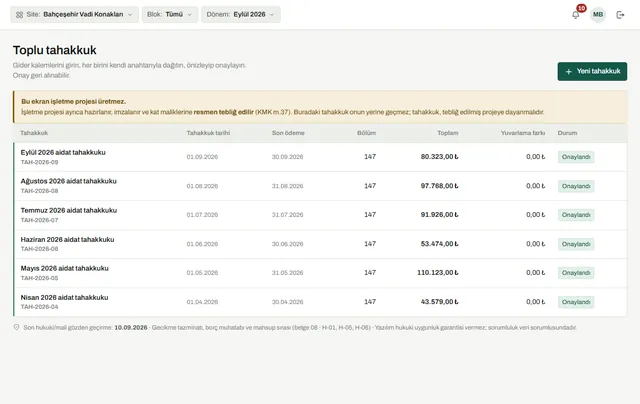Open Eylül 2026 aidat tahakkuku row
The image size is (640, 404).
pos(320,157)
